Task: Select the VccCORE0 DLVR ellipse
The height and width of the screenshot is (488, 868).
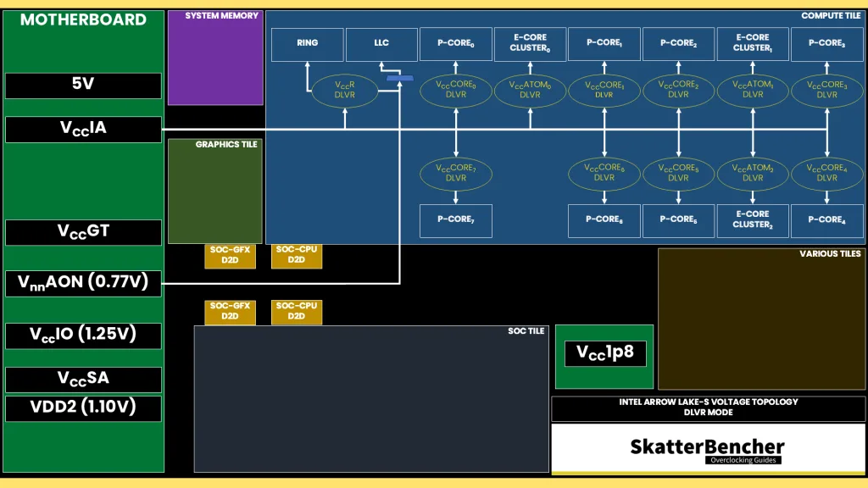Action: [456, 91]
